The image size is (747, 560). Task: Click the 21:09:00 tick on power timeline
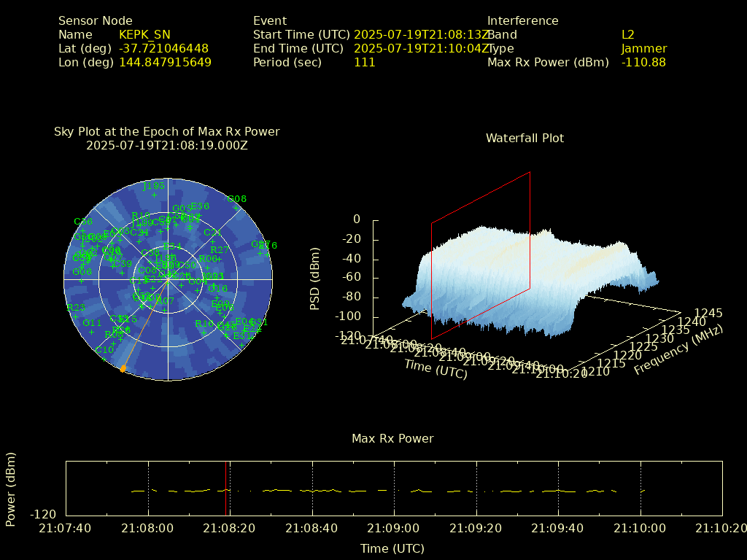click(394, 527)
